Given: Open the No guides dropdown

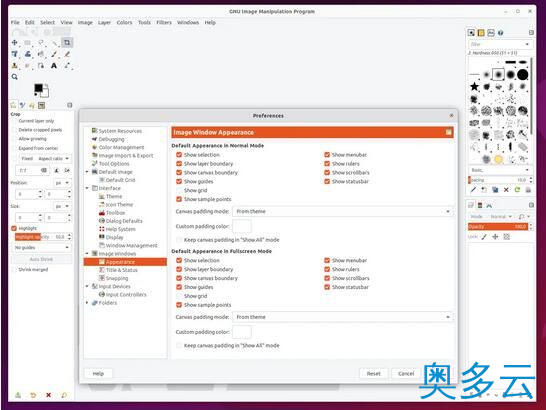Looking at the screenshot, I should point(42,248).
